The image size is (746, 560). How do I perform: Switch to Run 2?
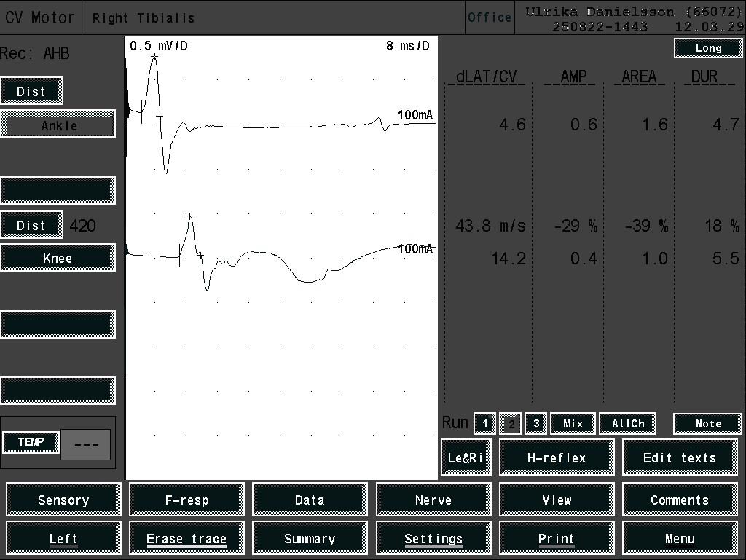coord(511,423)
